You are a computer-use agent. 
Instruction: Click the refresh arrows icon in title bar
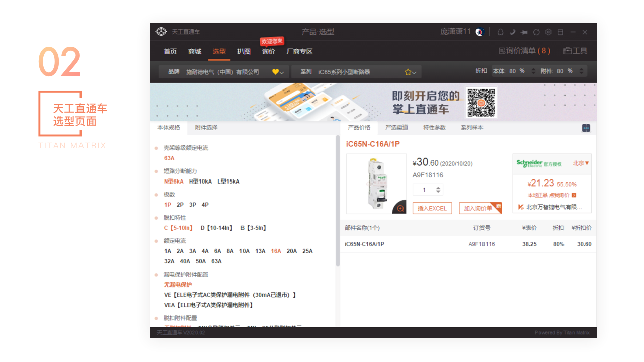[536, 32]
